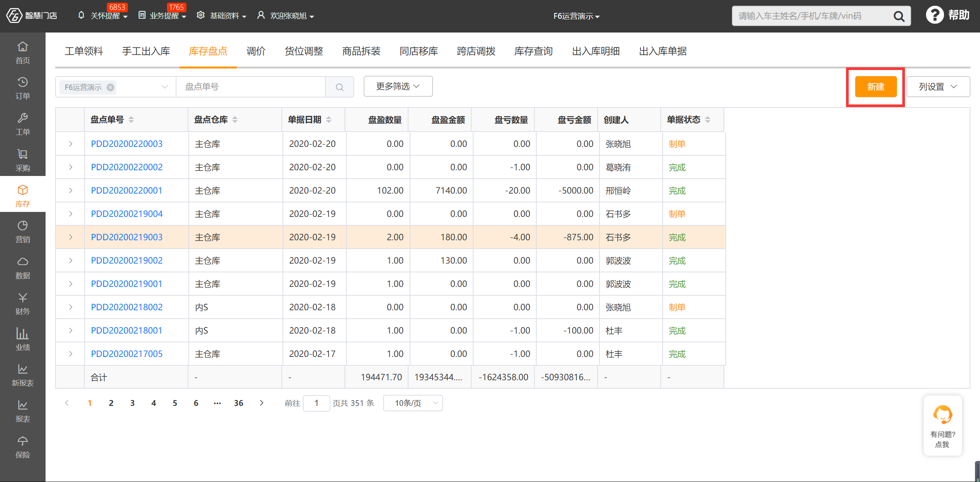Image resolution: width=980 pixels, height=482 pixels.
Task: Go to next page arrow
Action: 261,403
